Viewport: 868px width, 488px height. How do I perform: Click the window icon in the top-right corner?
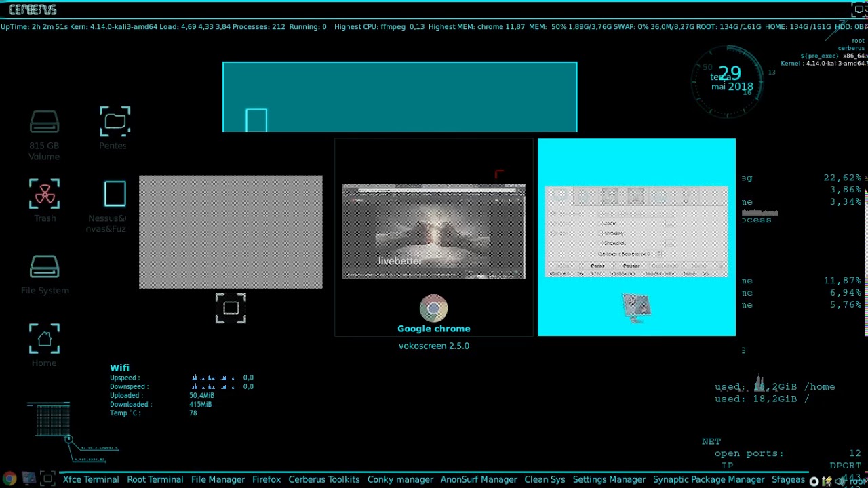click(859, 10)
